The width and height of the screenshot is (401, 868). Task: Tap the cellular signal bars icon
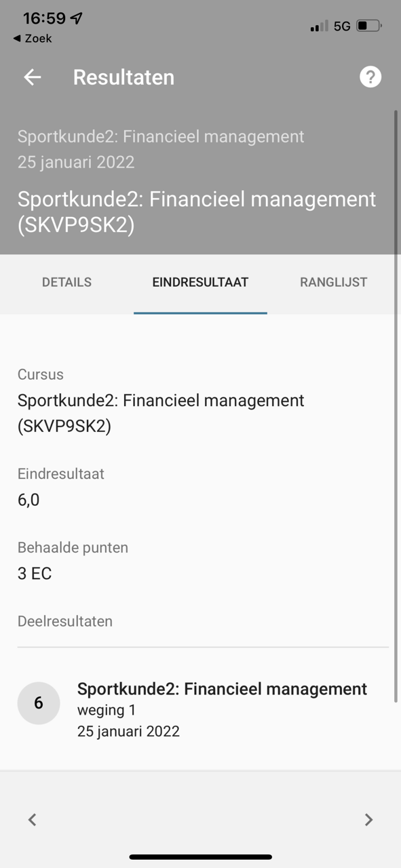click(320, 26)
